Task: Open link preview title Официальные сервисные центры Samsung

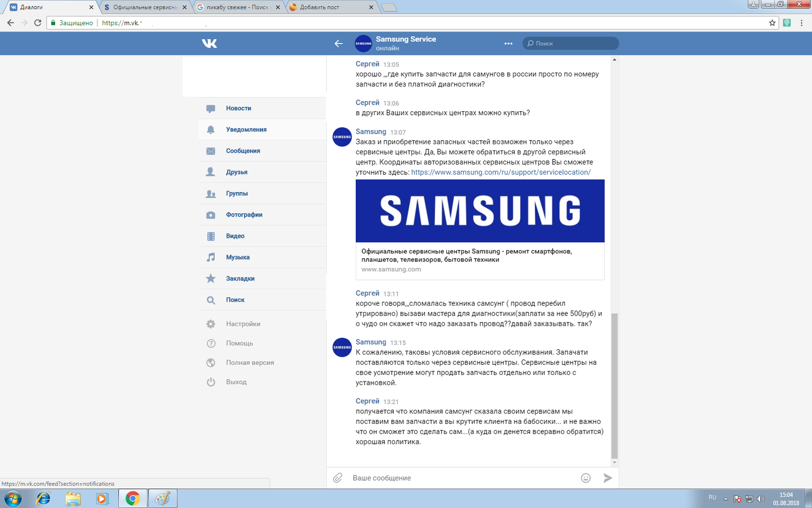Action: pos(466,256)
